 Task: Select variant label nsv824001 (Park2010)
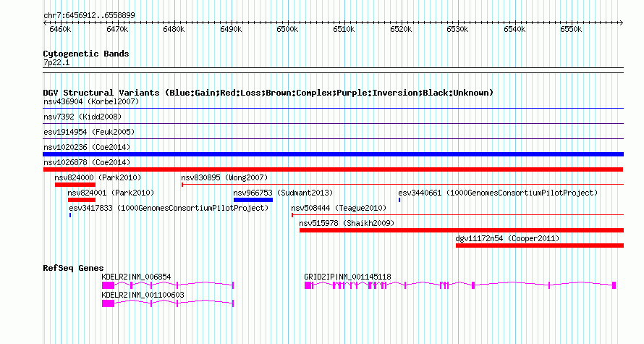coord(111,193)
